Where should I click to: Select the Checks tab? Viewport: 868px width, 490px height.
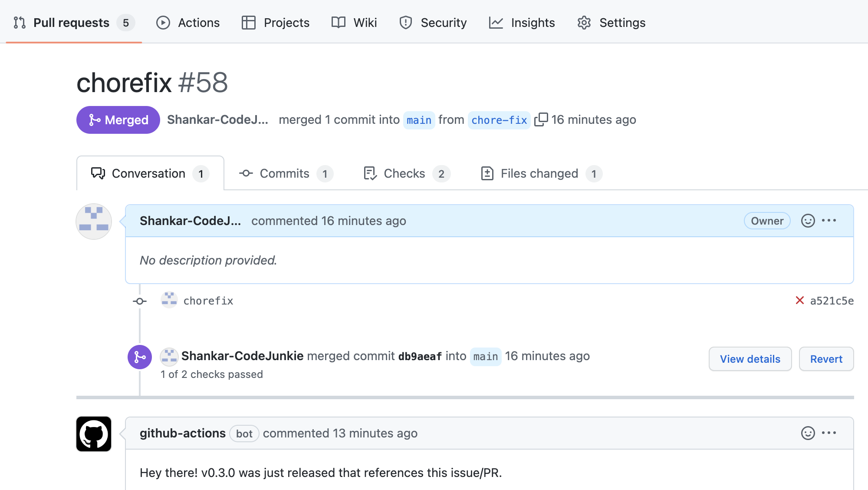404,173
